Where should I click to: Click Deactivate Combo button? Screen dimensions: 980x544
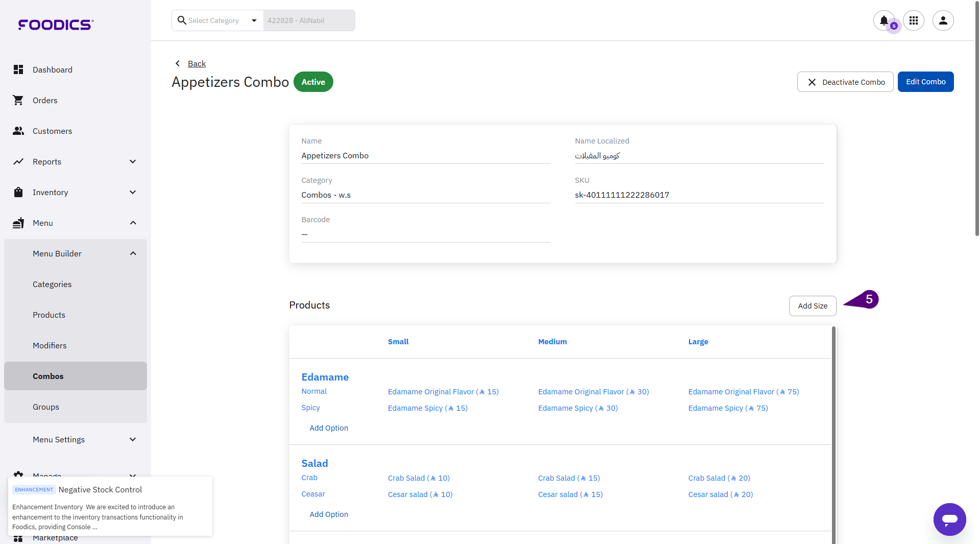(845, 82)
